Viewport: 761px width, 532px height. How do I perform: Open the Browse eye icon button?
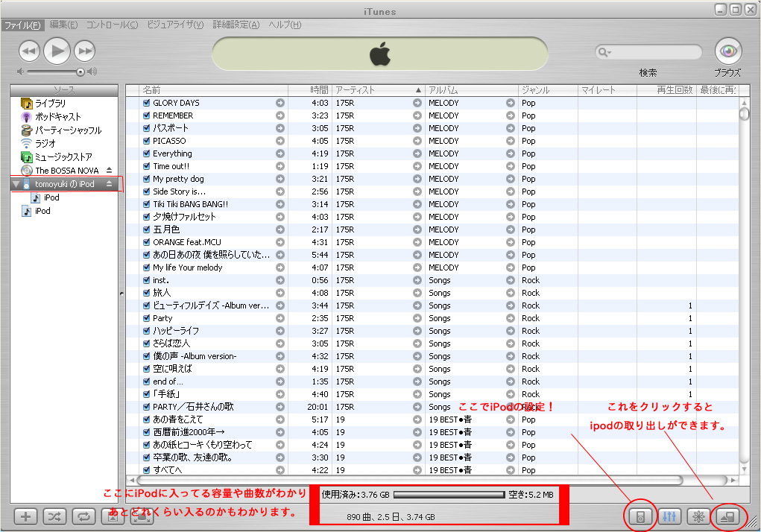728,51
